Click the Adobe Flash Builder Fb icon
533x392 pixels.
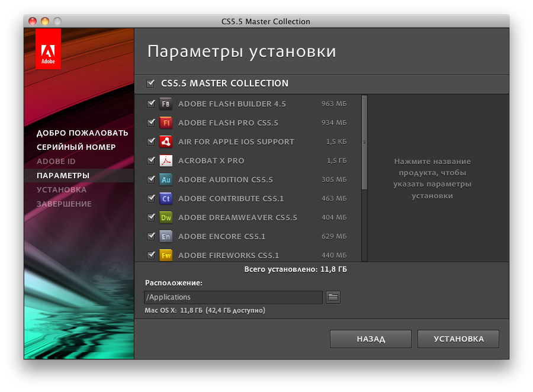166,104
